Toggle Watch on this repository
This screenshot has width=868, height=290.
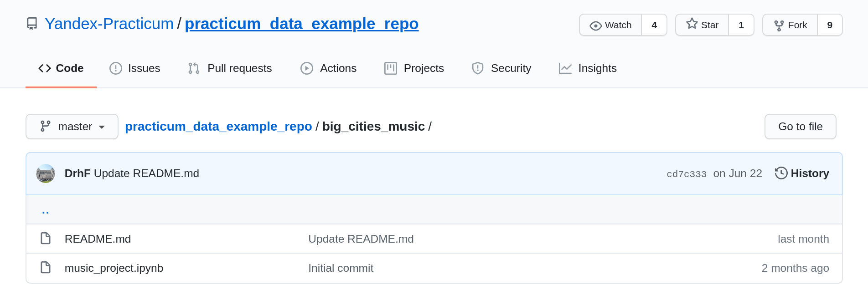point(610,25)
